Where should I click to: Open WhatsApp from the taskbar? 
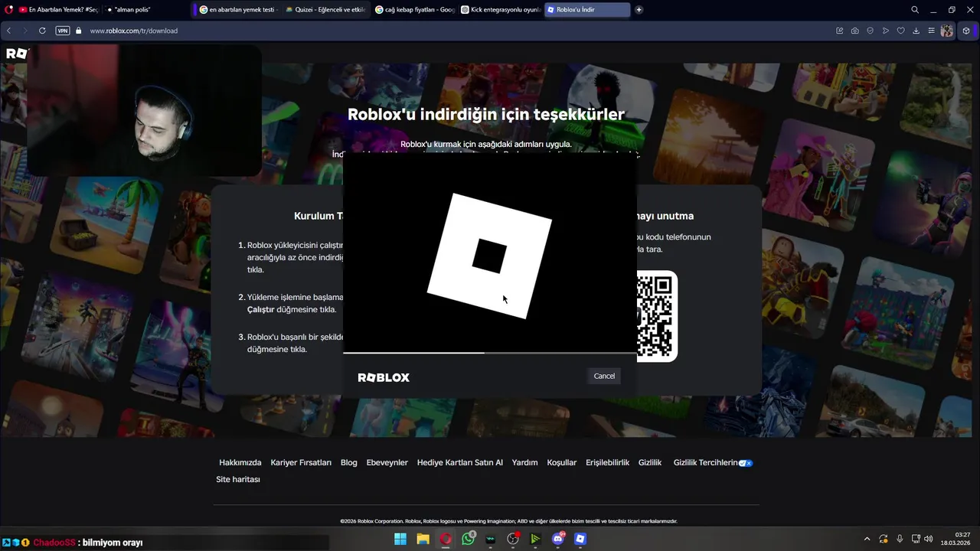pyautogui.click(x=468, y=539)
